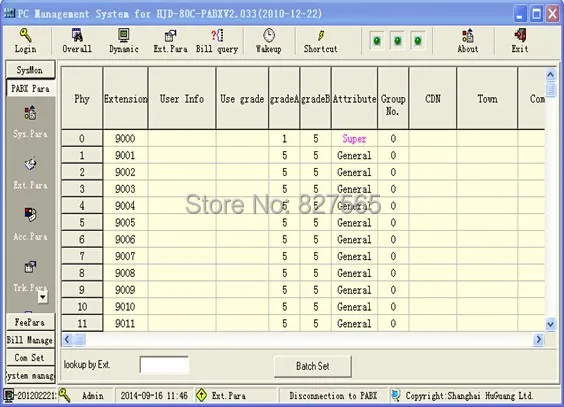Click the Extension column header
The image size is (564, 407).
coord(126,98)
